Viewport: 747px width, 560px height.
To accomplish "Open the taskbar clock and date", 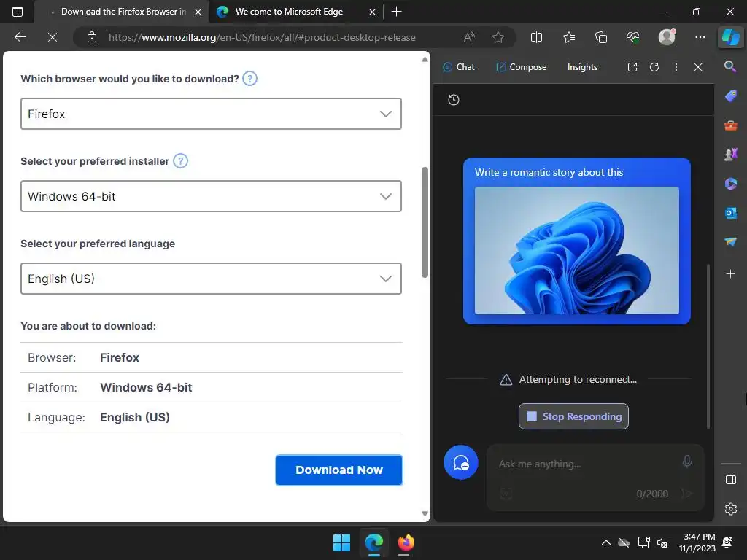I will 697,542.
